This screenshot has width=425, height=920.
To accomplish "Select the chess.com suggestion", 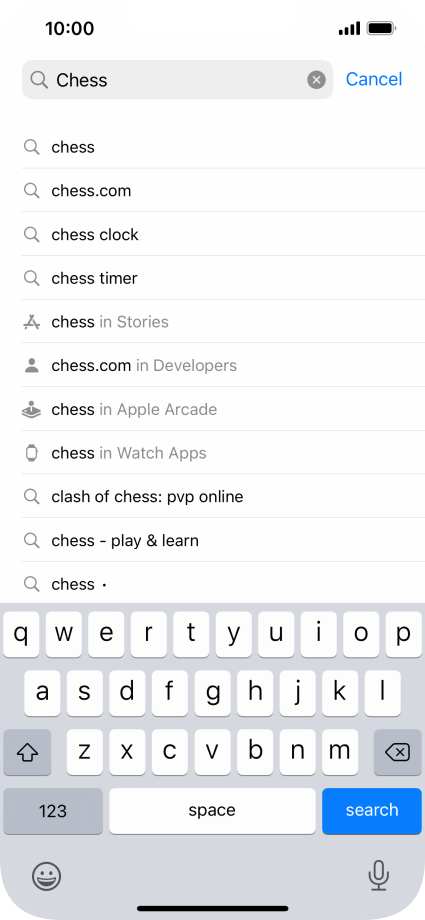I will pos(223,191).
